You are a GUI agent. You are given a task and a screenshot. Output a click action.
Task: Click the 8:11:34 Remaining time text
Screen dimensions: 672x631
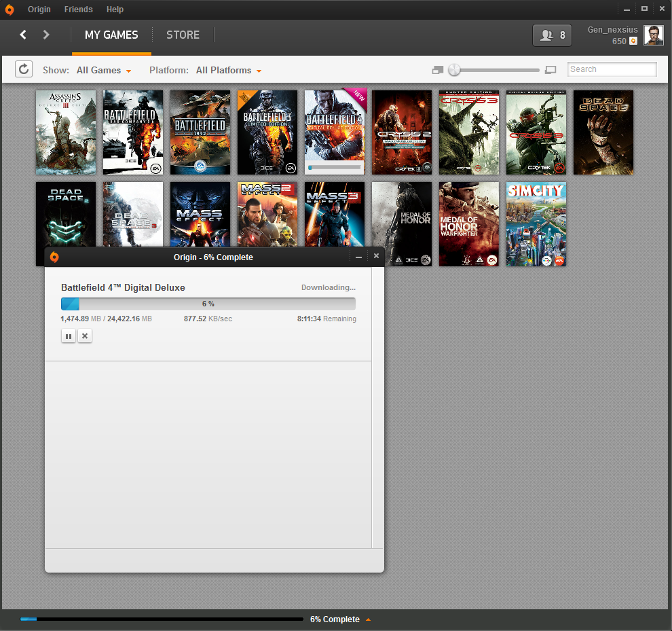(x=326, y=319)
